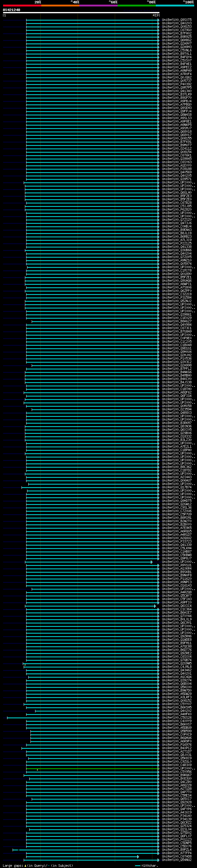The width and height of the screenshot is (197, 868).
Task: Select the UniRef100_A1XKR4 label
Action: pos(177,568)
